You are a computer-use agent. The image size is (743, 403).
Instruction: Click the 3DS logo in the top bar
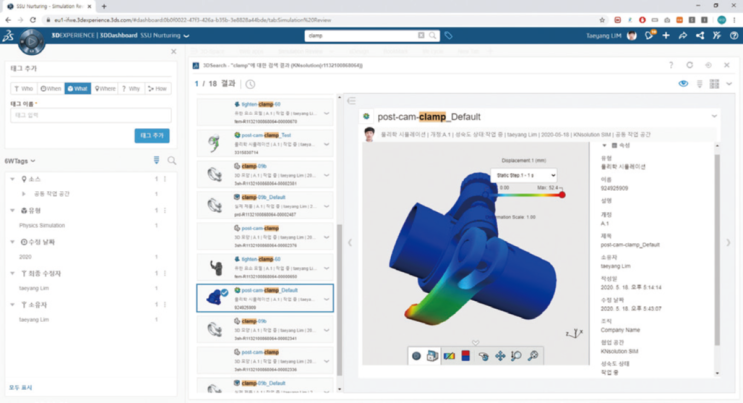[x=8, y=36]
